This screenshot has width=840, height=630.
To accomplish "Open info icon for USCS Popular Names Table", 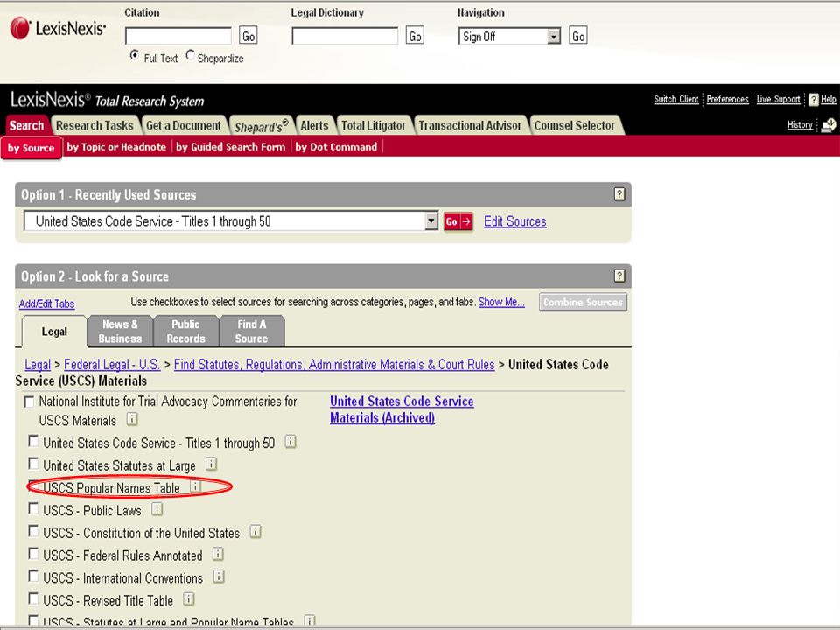I will [x=195, y=486].
